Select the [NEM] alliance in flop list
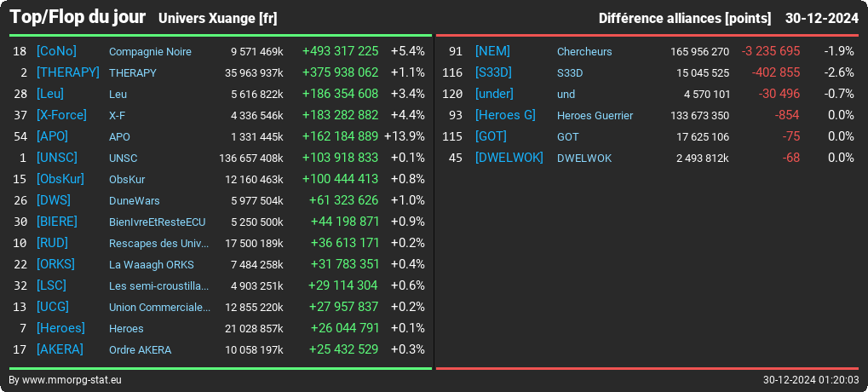 point(492,51)
